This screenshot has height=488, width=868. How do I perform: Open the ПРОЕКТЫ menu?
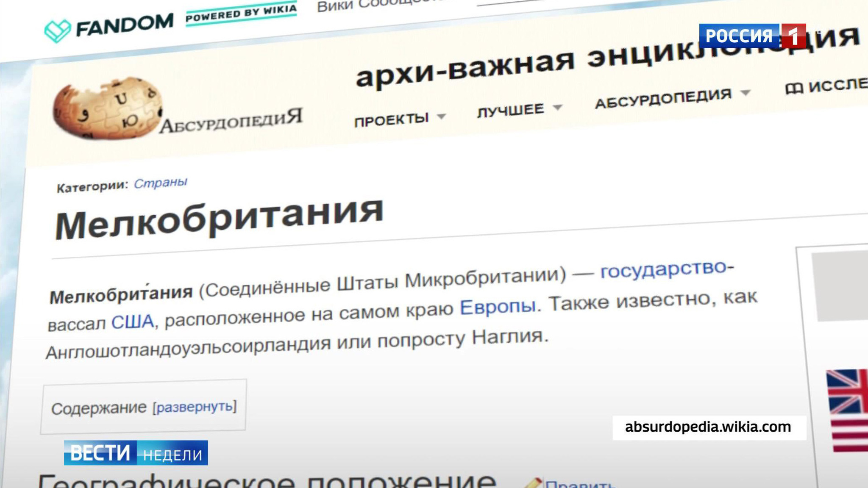(x=391, y=120)
